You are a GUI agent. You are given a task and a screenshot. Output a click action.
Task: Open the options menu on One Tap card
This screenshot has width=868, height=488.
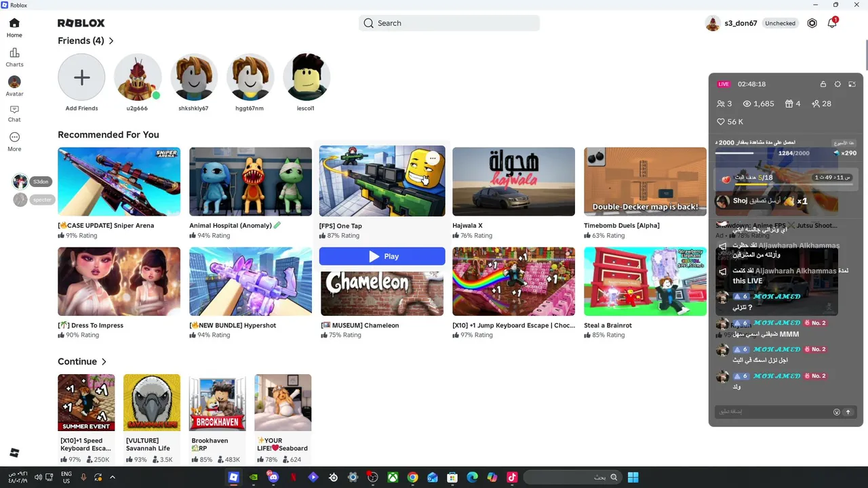click(433, 159)
